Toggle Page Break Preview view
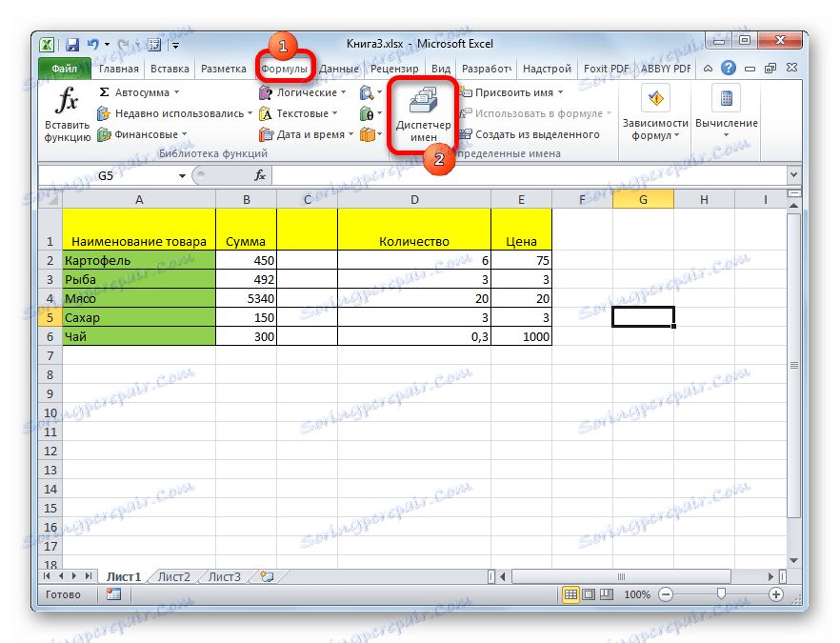 [607, 594]
